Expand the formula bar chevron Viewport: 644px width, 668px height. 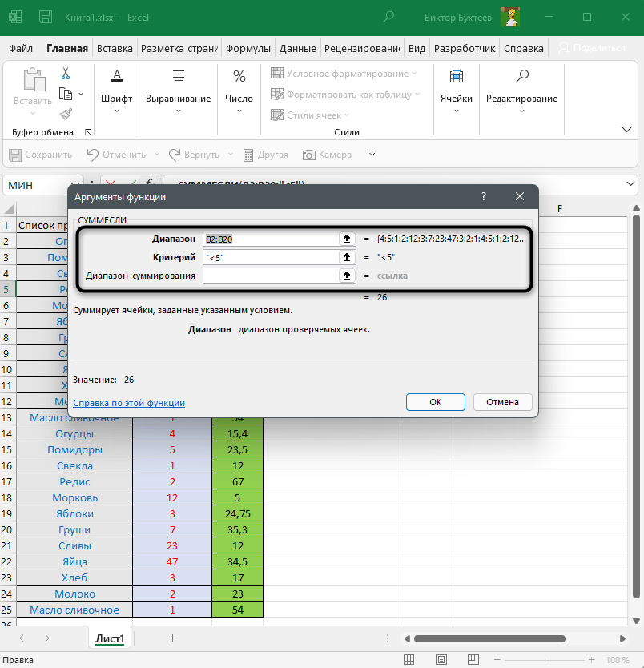[630, 184]
